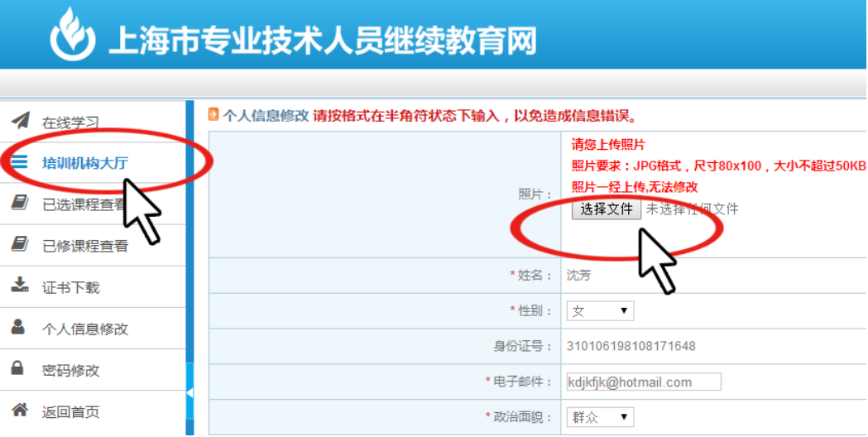Click the ID number 310106198108171648
Screen dimensions: 868x437
tap(631, 346)
